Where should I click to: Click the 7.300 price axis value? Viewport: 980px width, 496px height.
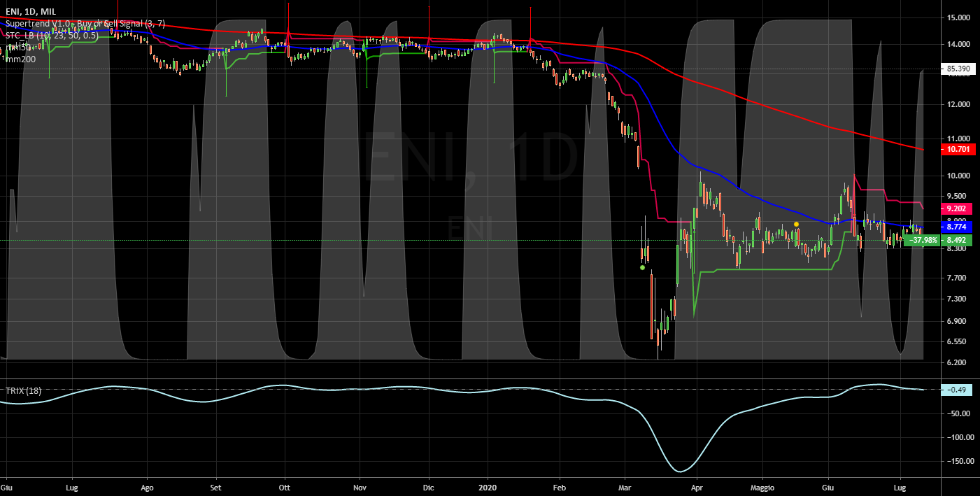point(956,299)
